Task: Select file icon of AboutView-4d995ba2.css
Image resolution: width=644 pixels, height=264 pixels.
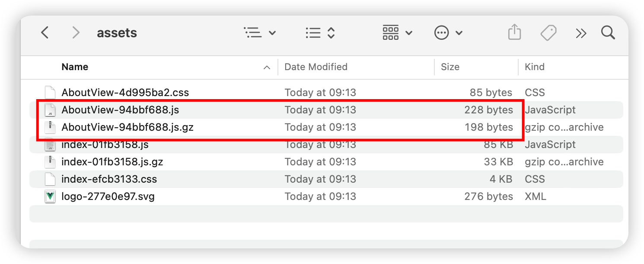Action: [51, 93]
